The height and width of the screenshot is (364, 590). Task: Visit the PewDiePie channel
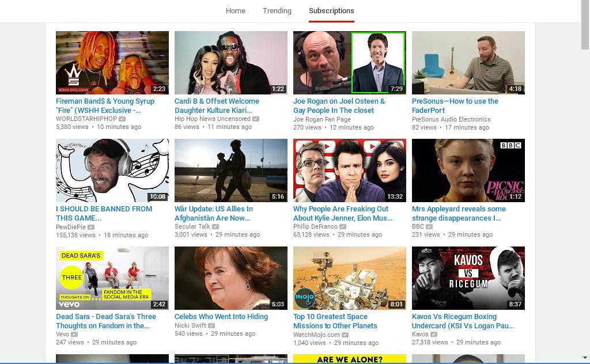71,227
